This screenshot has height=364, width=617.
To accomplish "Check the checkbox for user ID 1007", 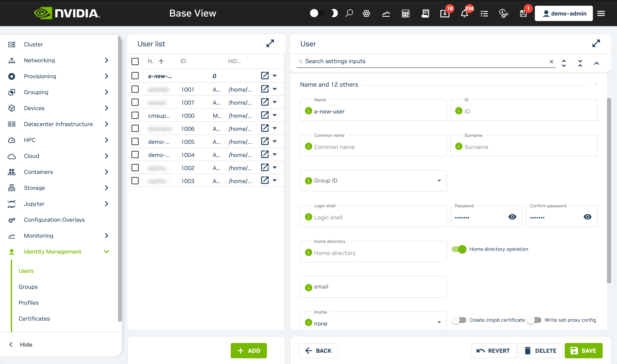I will (x=135, y=102).
